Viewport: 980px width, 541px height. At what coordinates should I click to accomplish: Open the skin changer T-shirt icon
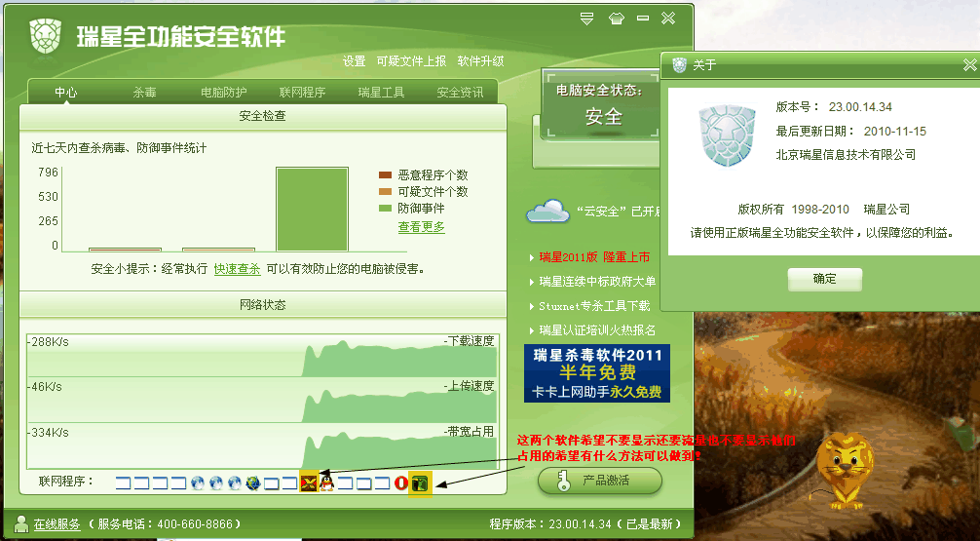pyautogui.click(x=617, y=19)
